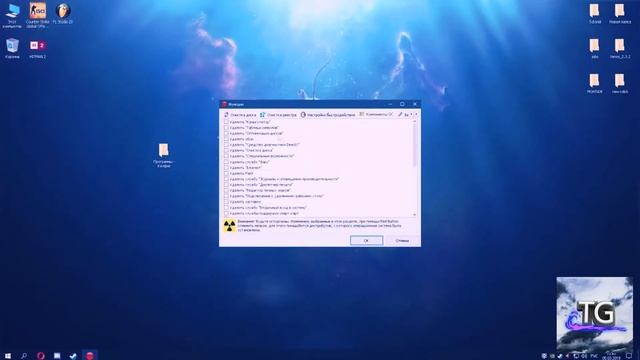This screenshot has height=360, width=640.
Task: Check Удалить "Подключение к удаленному рабочему столу"
Action: (226, 196)
